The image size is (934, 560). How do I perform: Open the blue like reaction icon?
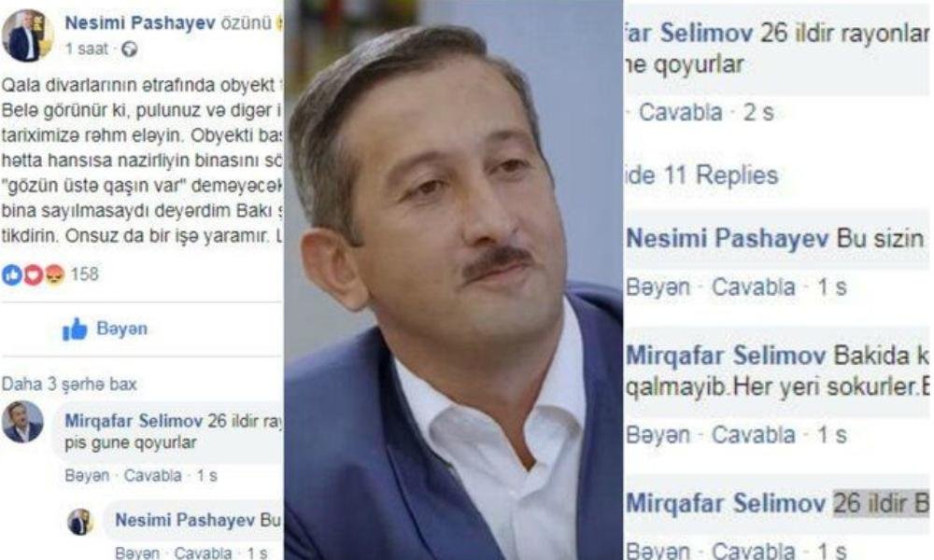point(12,274)
